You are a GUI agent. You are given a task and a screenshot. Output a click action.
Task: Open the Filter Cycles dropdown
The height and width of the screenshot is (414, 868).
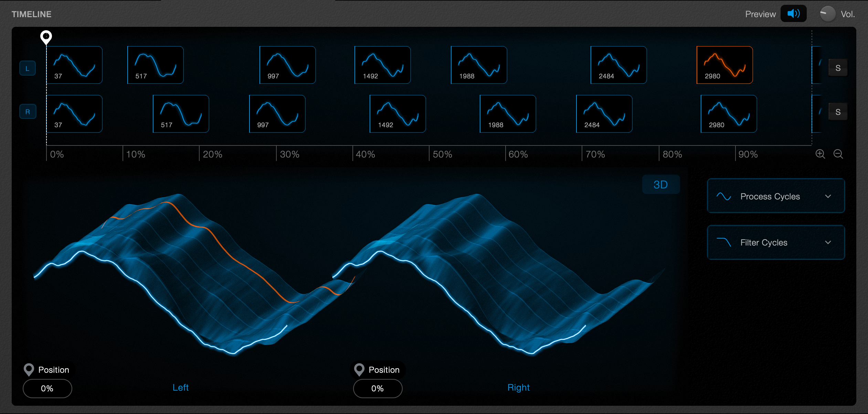coord(775,242)
